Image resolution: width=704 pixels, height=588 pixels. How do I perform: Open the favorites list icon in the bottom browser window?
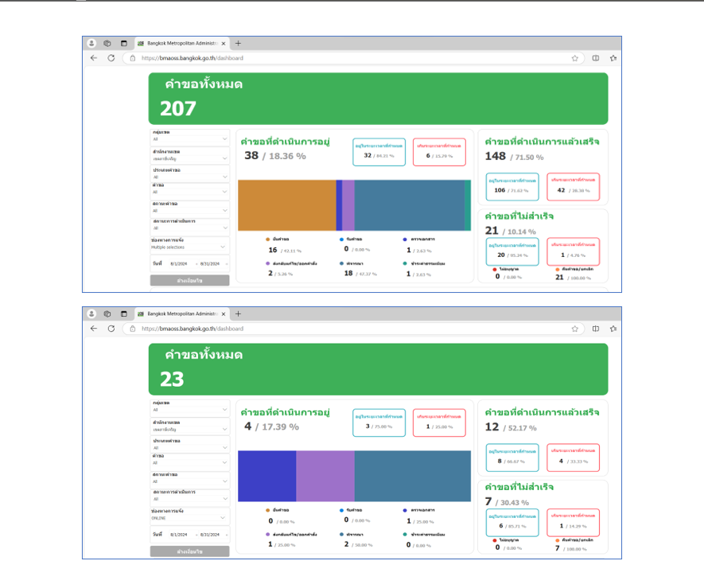[x=613, y=329]
